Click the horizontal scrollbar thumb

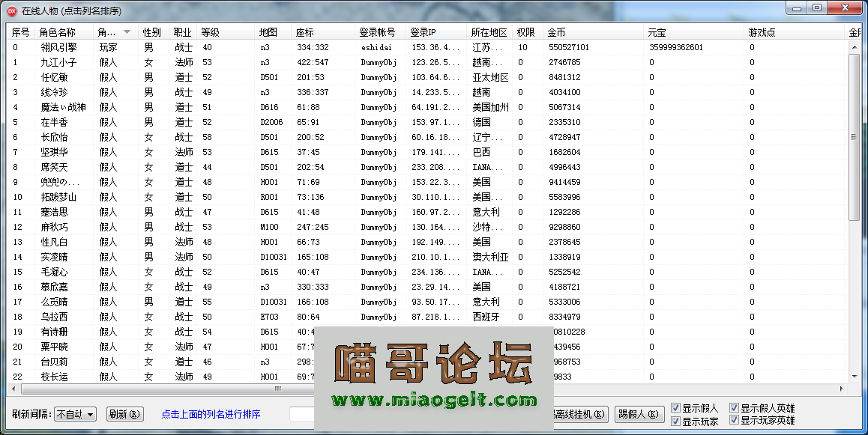277,389
